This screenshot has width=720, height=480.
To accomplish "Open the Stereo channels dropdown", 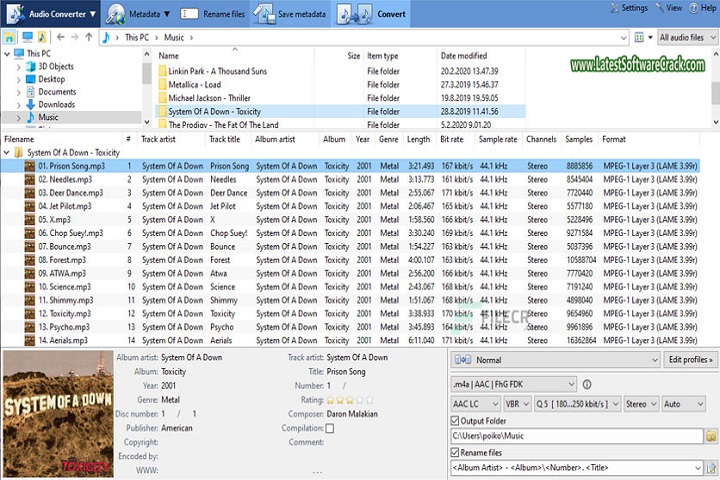I will (641, 404).
